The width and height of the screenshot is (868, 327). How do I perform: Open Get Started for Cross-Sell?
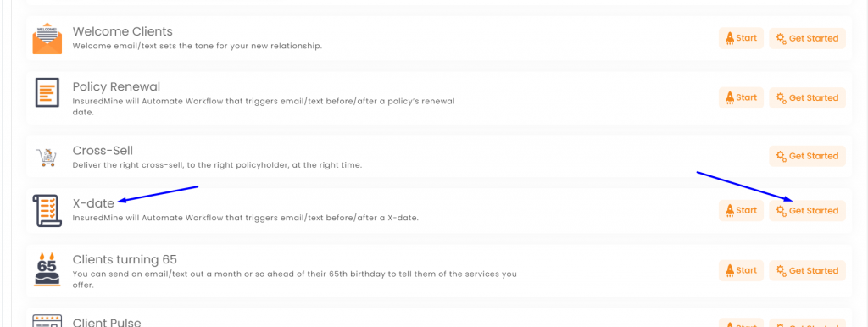click(807, 156)
